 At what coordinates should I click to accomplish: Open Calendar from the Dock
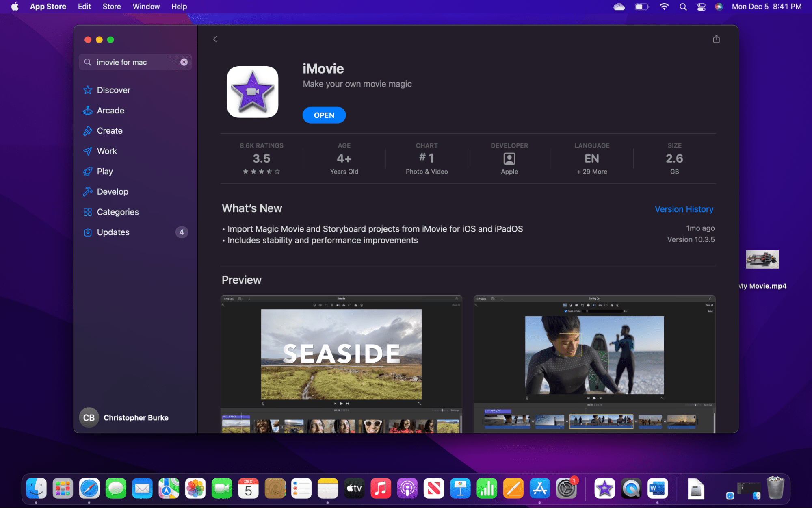click(x=248, y=488)
